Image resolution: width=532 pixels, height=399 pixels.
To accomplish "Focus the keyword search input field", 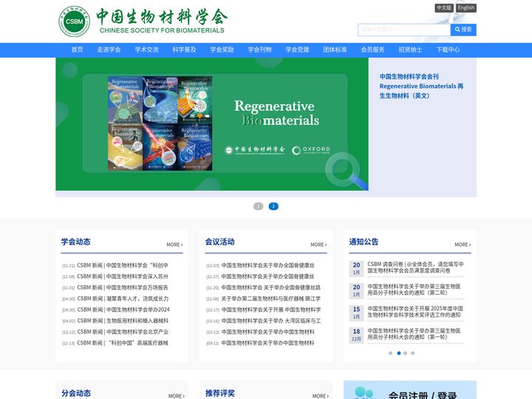I will [404, 30].
